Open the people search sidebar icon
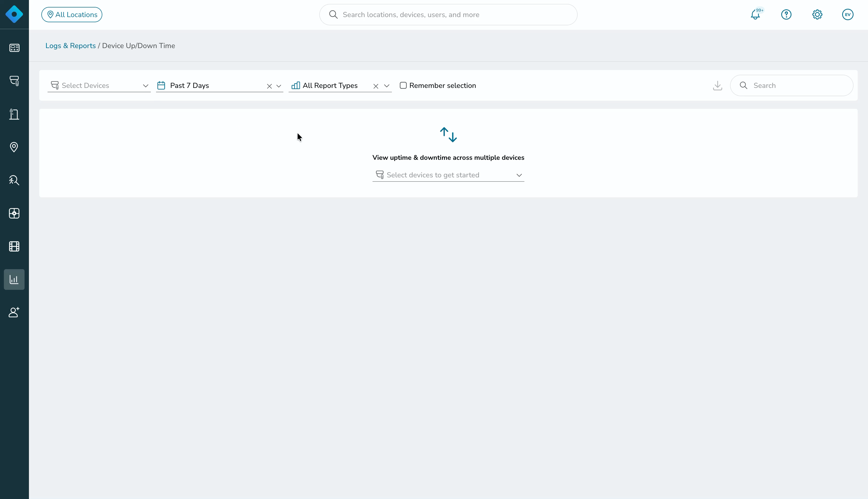This screenshot has height=499, width=868. click(14, 180)
